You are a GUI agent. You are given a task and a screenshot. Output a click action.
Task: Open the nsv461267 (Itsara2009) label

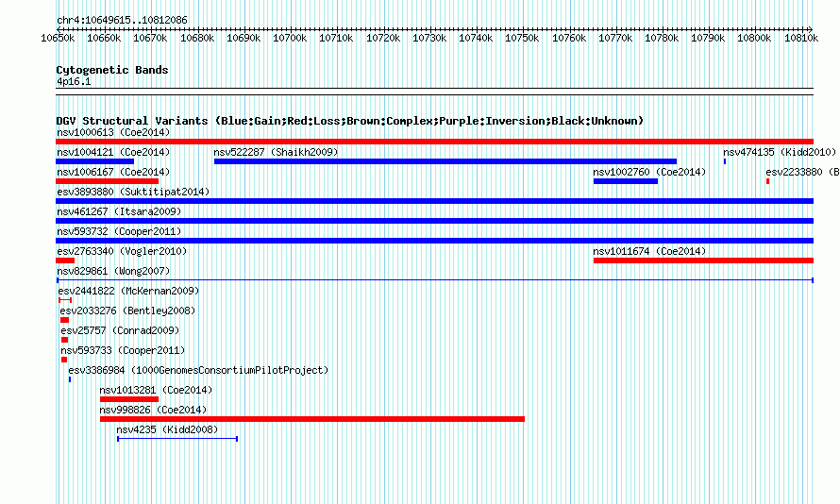[120, 211]
